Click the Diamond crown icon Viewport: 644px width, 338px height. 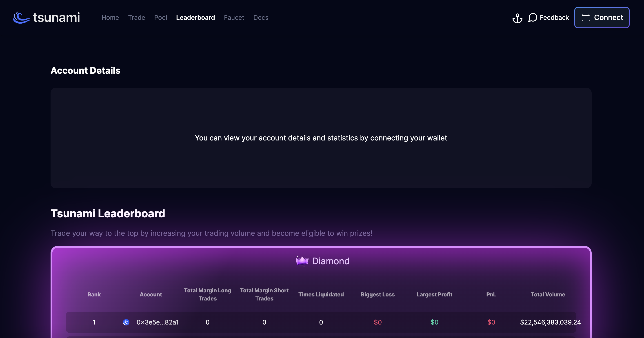(x=302, y=261)
